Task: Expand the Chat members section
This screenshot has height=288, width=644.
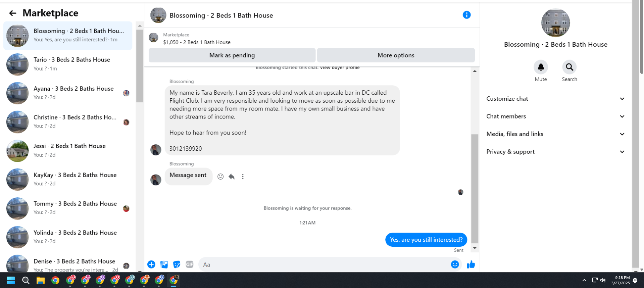Action: point(555,116)
